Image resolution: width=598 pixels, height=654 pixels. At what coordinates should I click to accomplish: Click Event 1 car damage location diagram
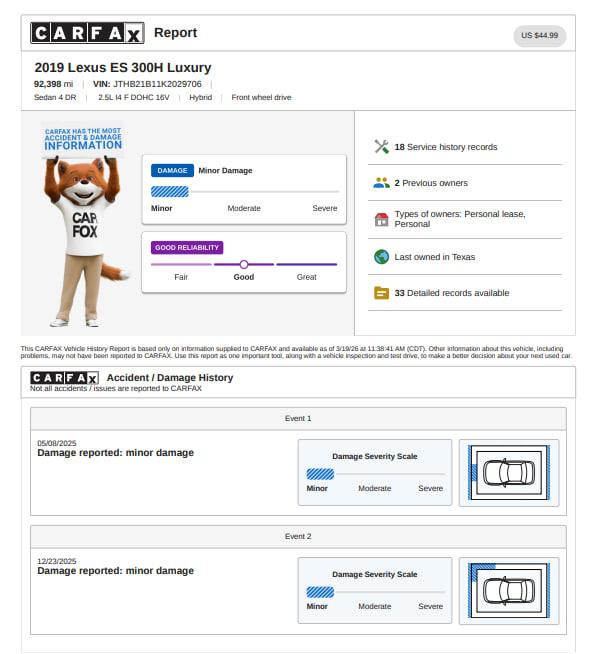click(509, 473)
